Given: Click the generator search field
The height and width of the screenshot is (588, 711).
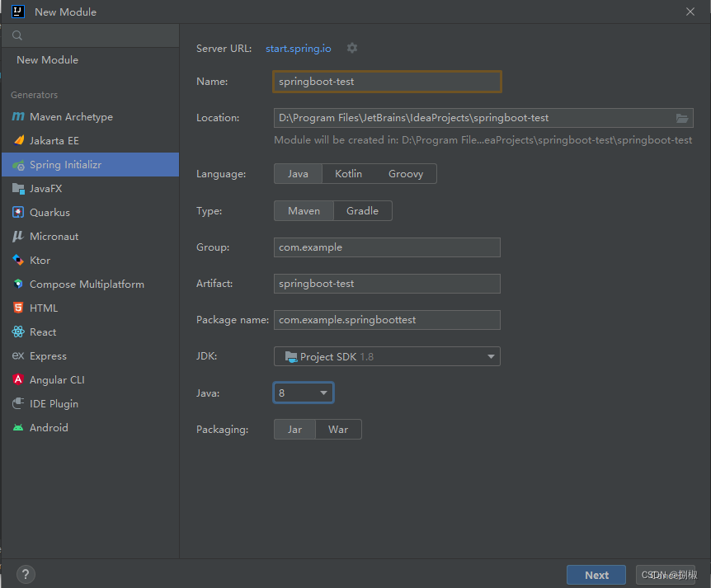Looking at the screenshot, I should pos(90,35).
